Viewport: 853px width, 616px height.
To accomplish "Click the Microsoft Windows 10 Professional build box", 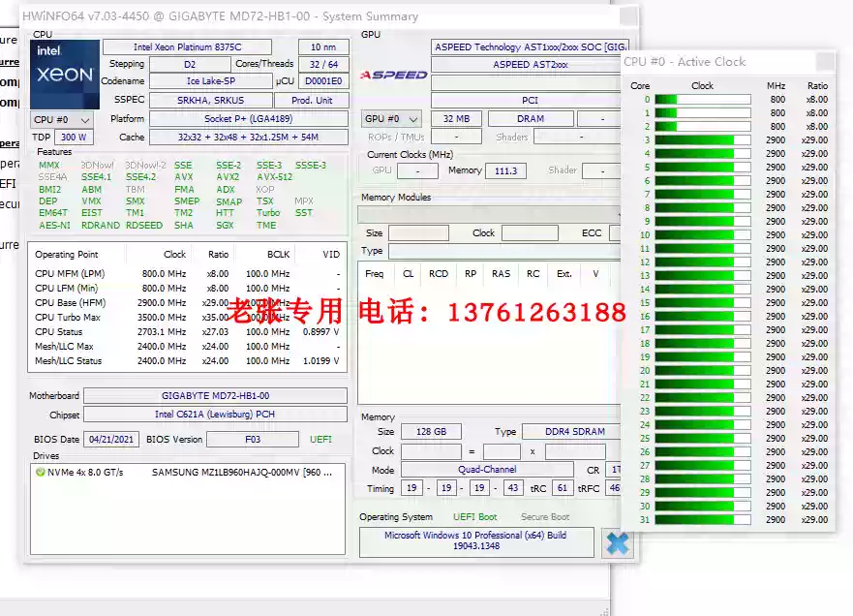I will [477, 542].
